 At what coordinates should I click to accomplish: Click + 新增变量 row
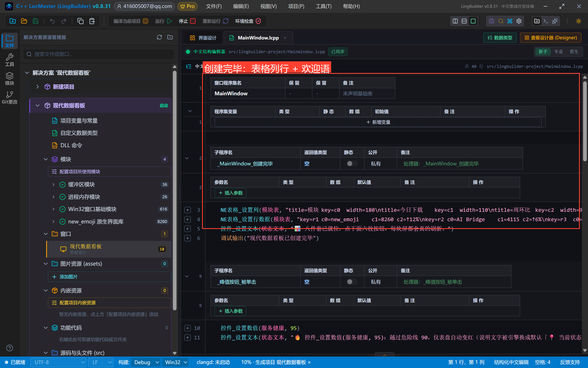pos(378,122)
